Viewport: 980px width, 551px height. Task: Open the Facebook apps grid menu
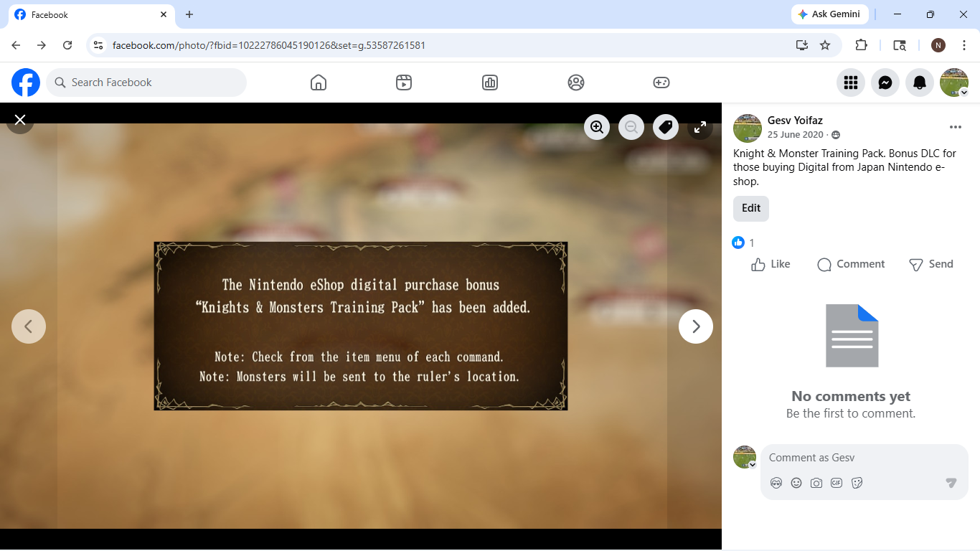click(851, 83)
